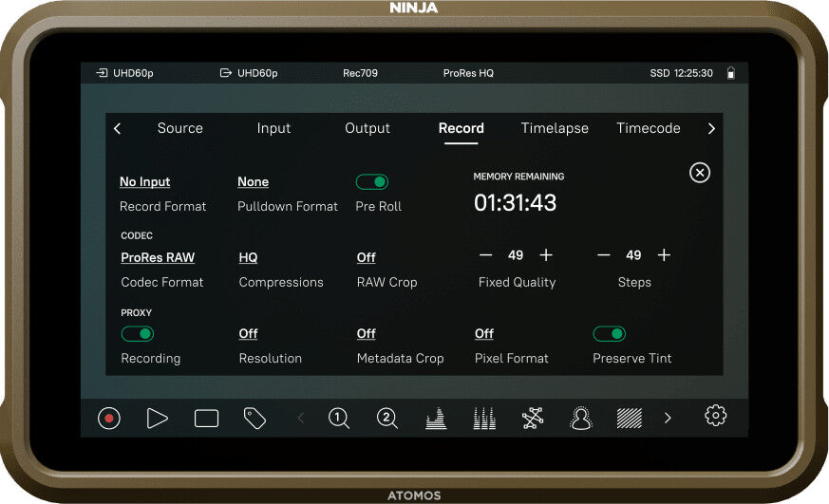
Task: Increase Fixed Quality with plus button
Action: (x=546, y=255)
